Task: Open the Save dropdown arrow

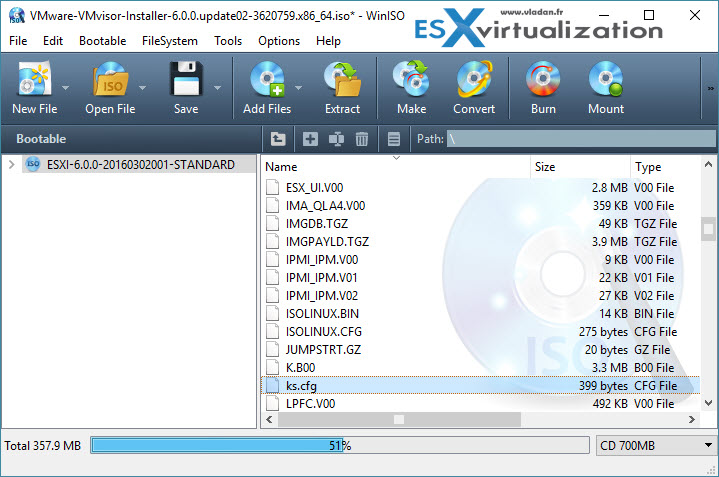Action: pyautogui.click(x=217, y=87)
